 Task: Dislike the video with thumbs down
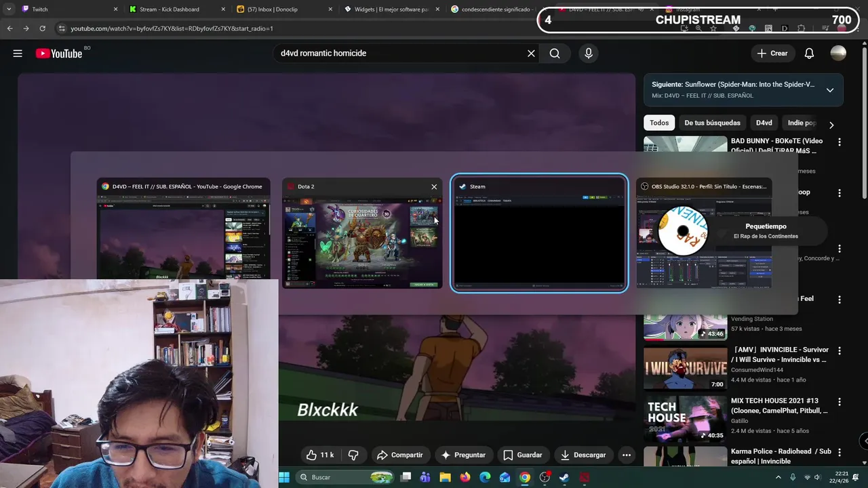[353, 455]
